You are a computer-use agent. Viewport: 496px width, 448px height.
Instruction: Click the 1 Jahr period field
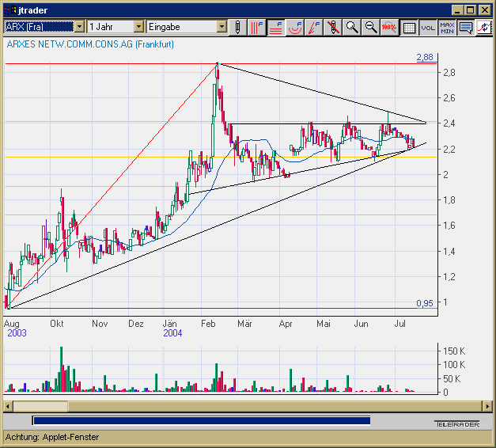click(x=111, y=27)
